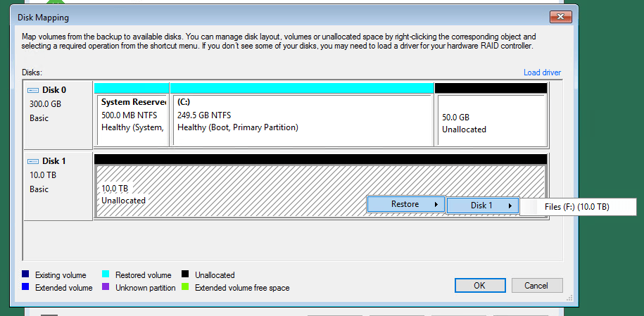This screenshot has width=644, height=316.
Task: Open the Load driver link
Action: coord(542,72)
